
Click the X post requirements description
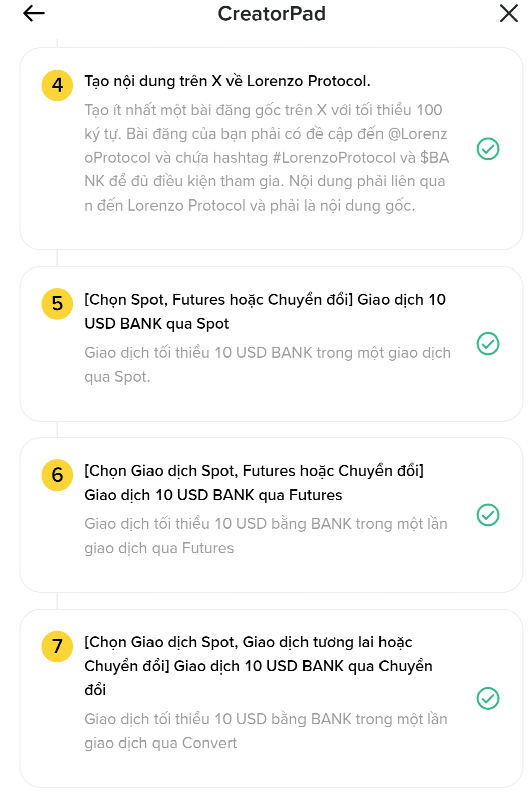tap(266, 158)
